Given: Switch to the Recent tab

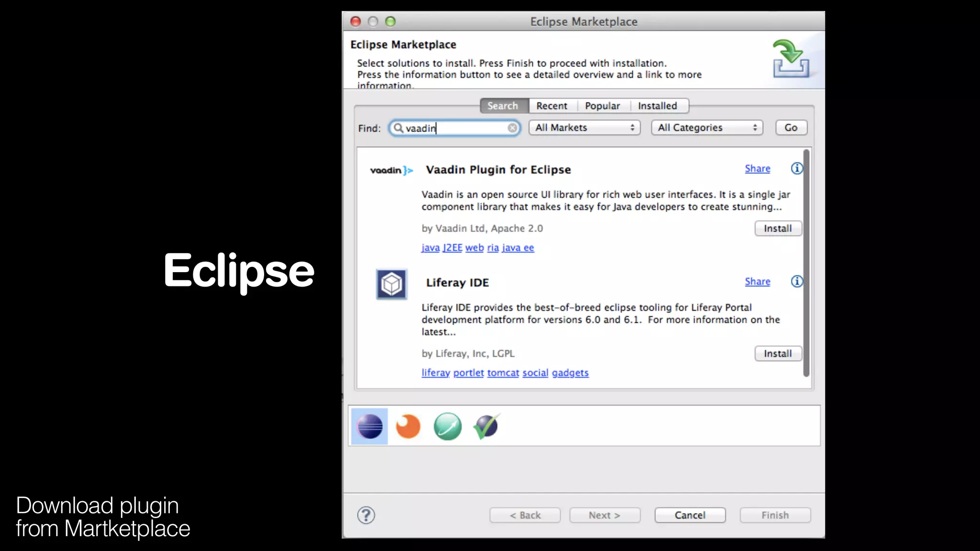Looking at the screenshot, I should point(551,106).
